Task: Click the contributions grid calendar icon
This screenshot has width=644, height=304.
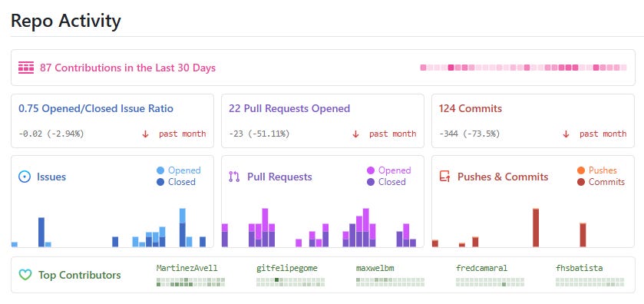Action: click(x=26, y=68)
